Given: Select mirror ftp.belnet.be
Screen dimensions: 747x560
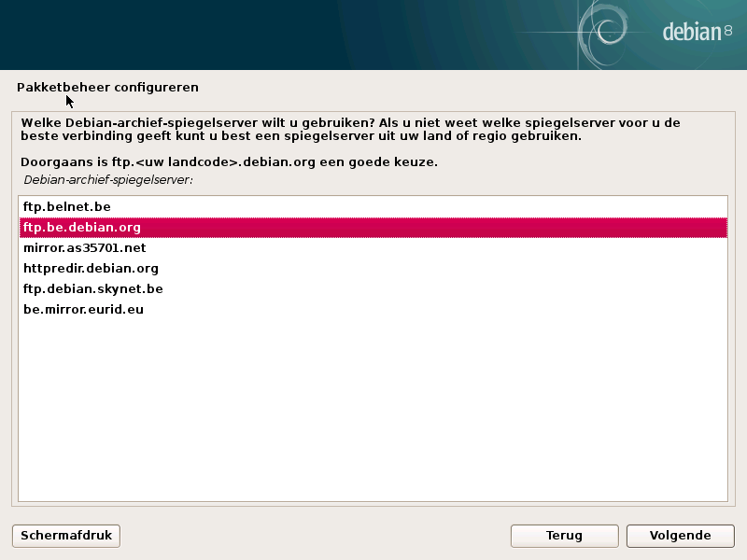Looking at the screenshot, I should [373, 206].
